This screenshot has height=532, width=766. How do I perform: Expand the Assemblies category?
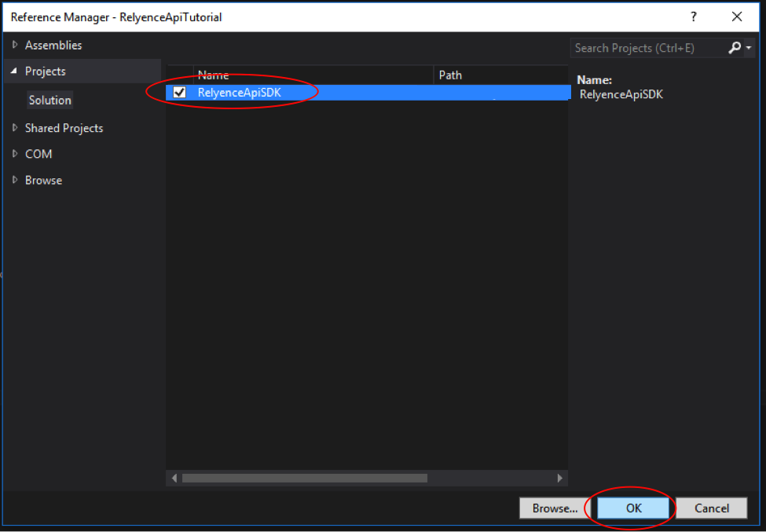[15, 46]
